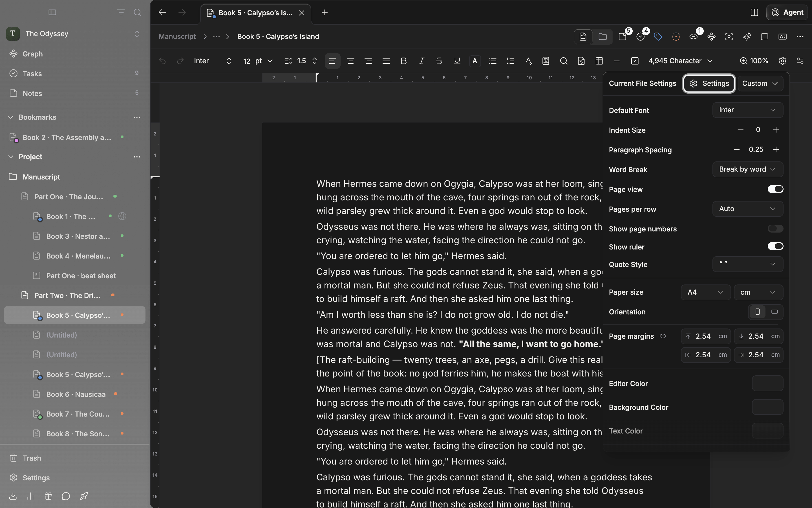This screenshot has width=812, height=508.
Task: Decrease Paragraph Spacing with minus
Action: (736, 150)
